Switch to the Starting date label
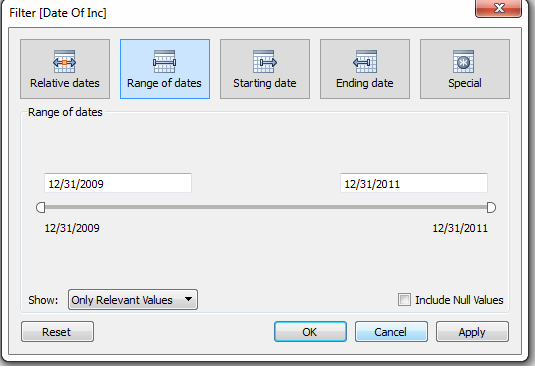The width and height of the screenshot is (535, 371). 265,83
